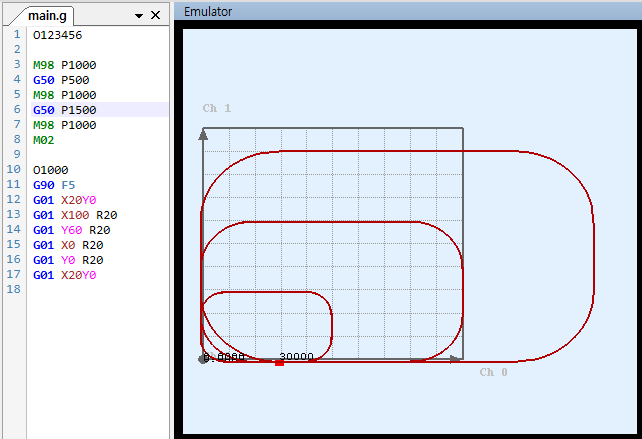Switch to the main.g tab
The height and width of the screenshot is (439, 642).
tap(47, 16)
